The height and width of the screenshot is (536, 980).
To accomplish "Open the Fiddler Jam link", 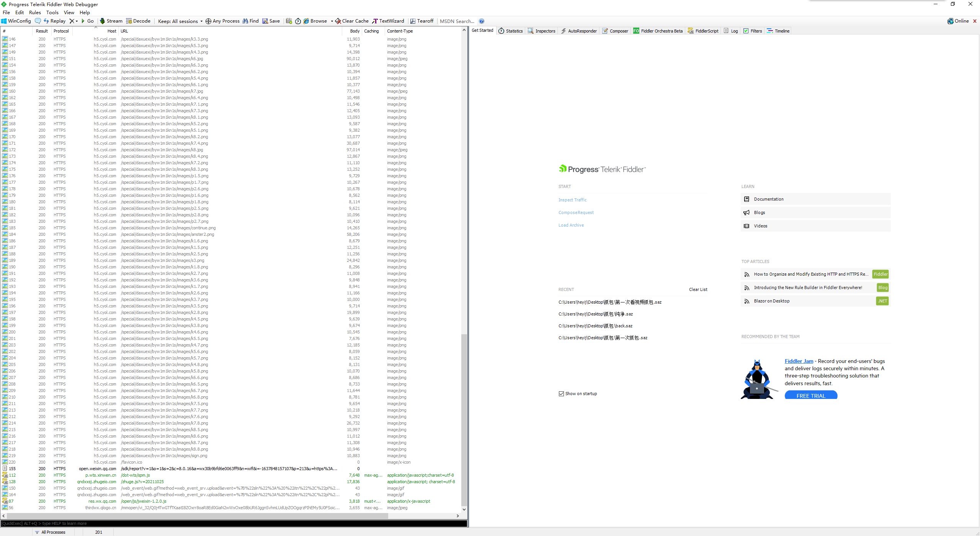I will [x=799, y=361].
